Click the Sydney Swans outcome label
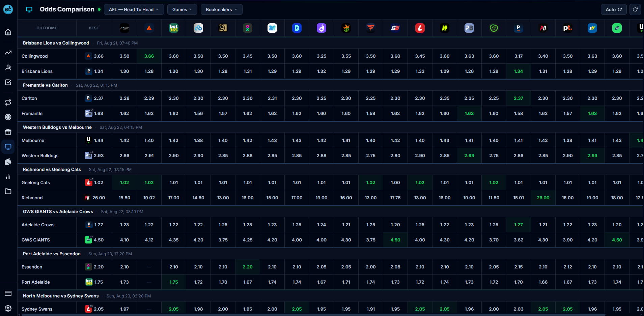Image resolution: width=644 pixels, height=316 pixels. [37, 309]
